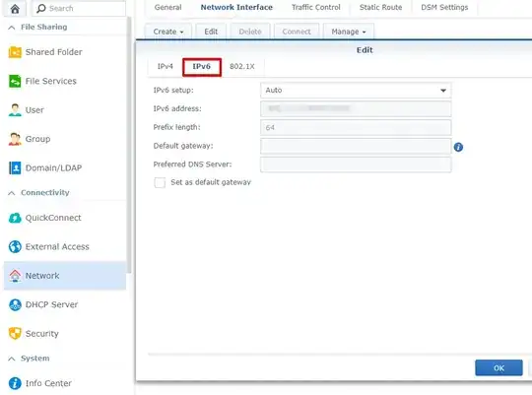Select the Network house icon

[15, 276]
